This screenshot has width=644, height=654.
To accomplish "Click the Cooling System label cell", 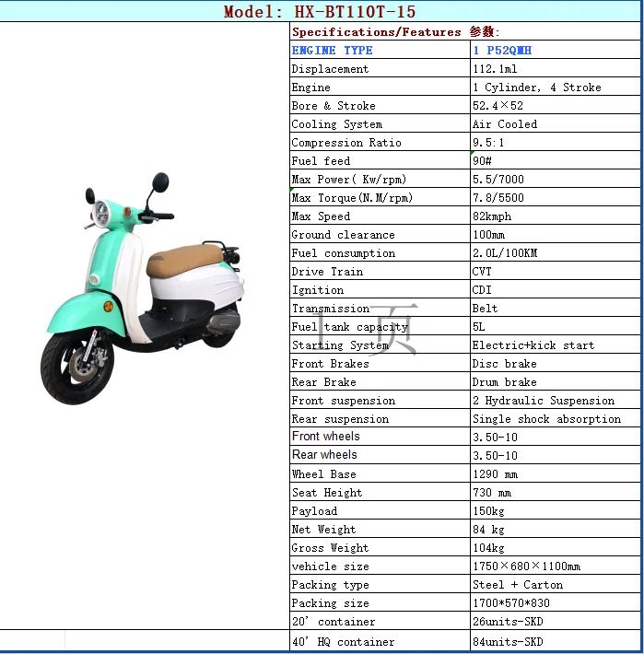I will click(x=380, y=123).
